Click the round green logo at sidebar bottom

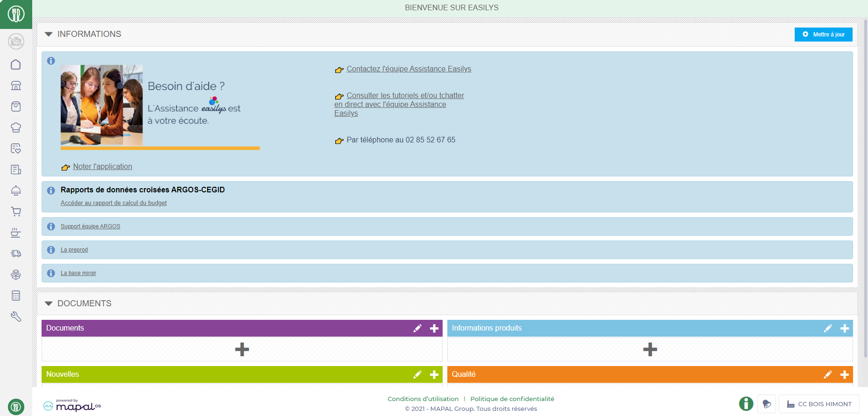coord(16,407)
